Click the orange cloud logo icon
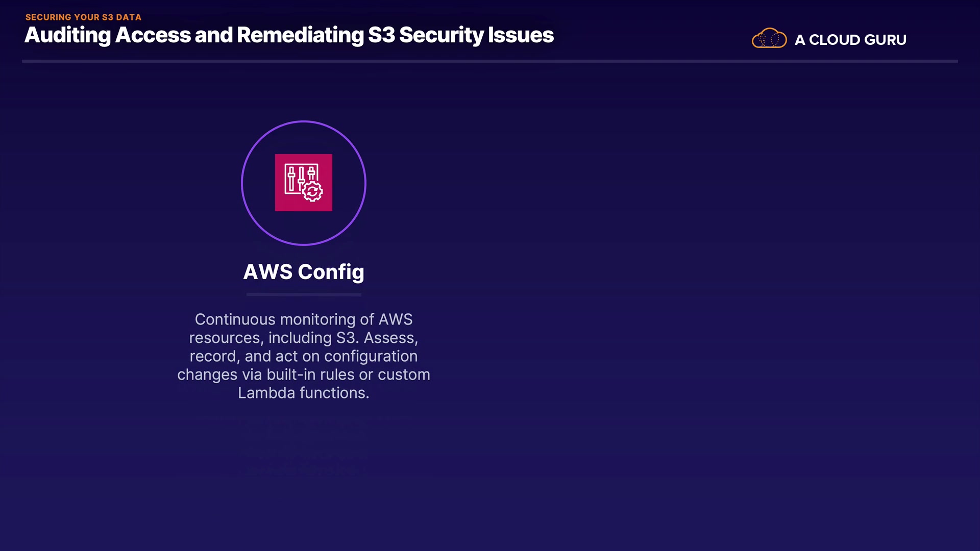The image size is (980, 551). 769,38
